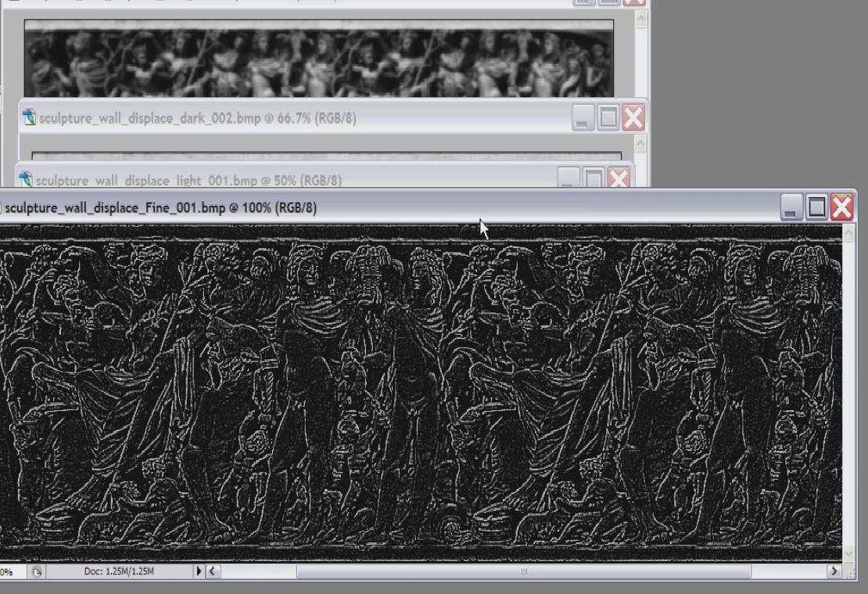Open status bar options arrow next to Doc size
This screenshot has height=594, width=868.
(x=199, y=571)
